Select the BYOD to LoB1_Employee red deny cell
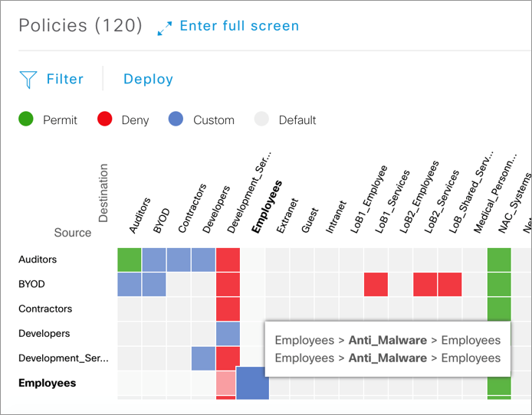 (376, 284)
